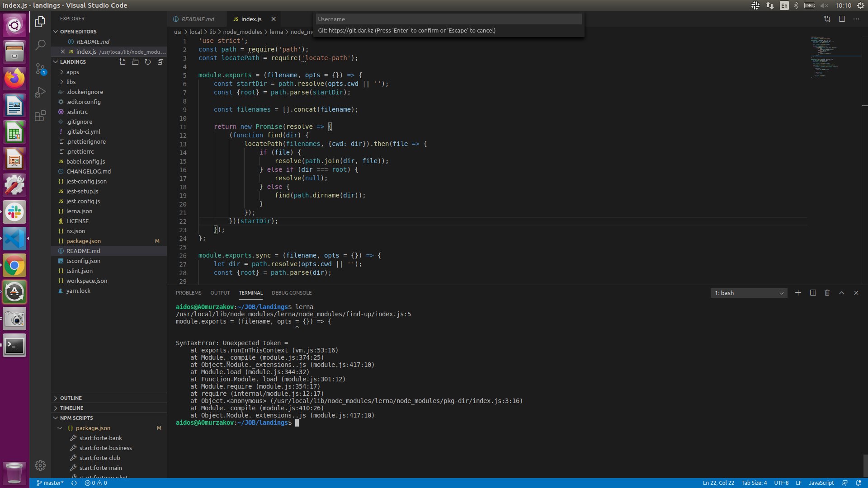Split the terminal panel

812,293
